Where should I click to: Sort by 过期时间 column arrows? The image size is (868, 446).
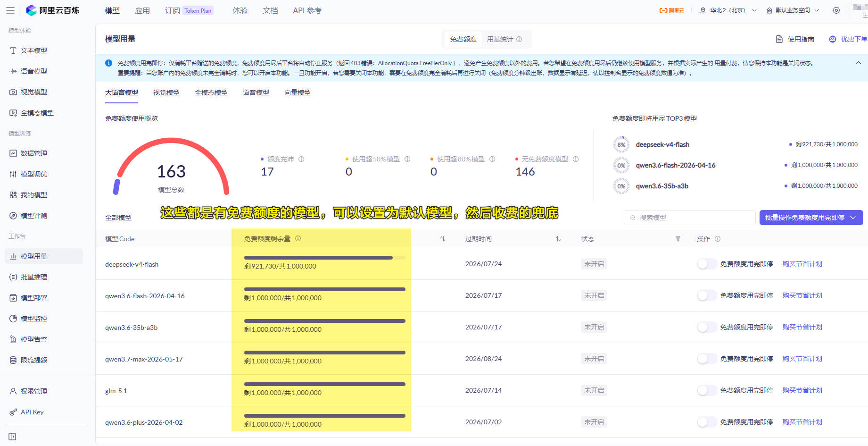tap(558, 239)
